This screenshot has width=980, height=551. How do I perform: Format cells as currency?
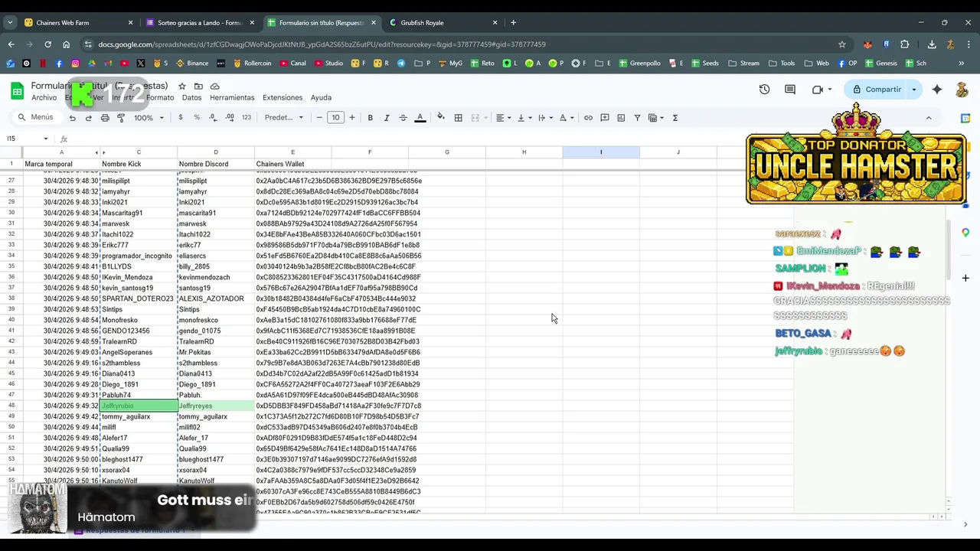pyautogui.click(x=181, y=118)
